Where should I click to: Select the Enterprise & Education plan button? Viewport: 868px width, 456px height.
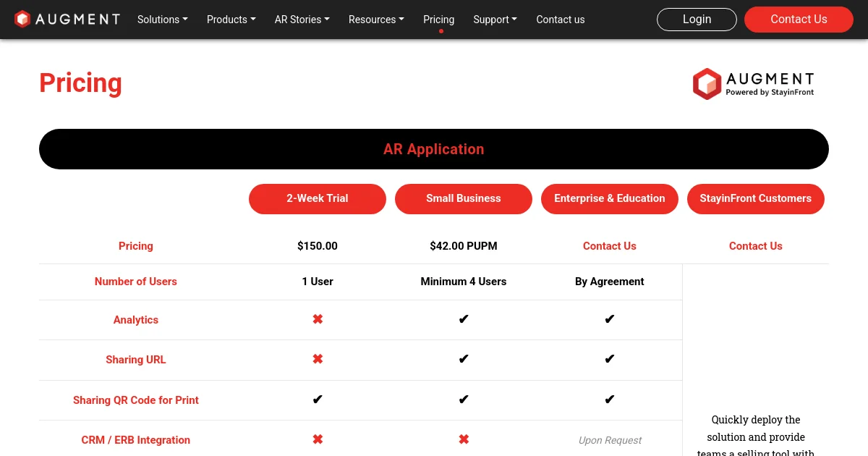tap(610, 198)
